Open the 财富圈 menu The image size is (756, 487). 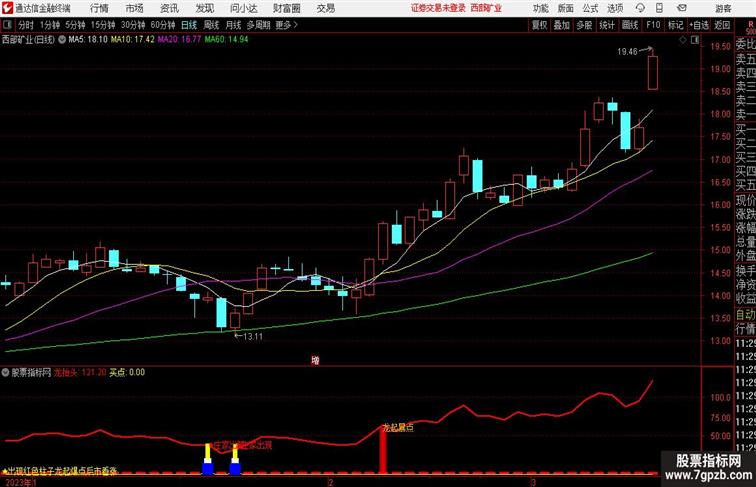tap(286, 8)
